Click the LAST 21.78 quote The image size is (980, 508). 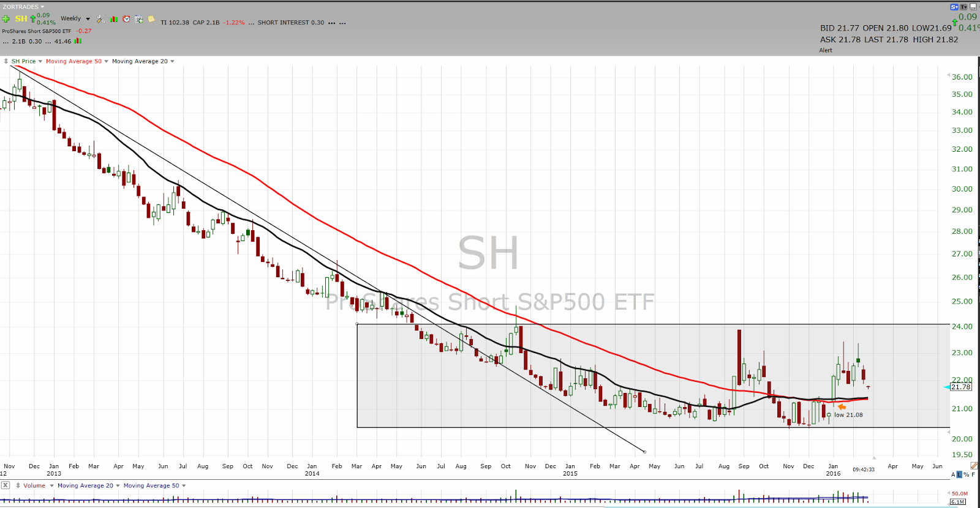(886, 40)
